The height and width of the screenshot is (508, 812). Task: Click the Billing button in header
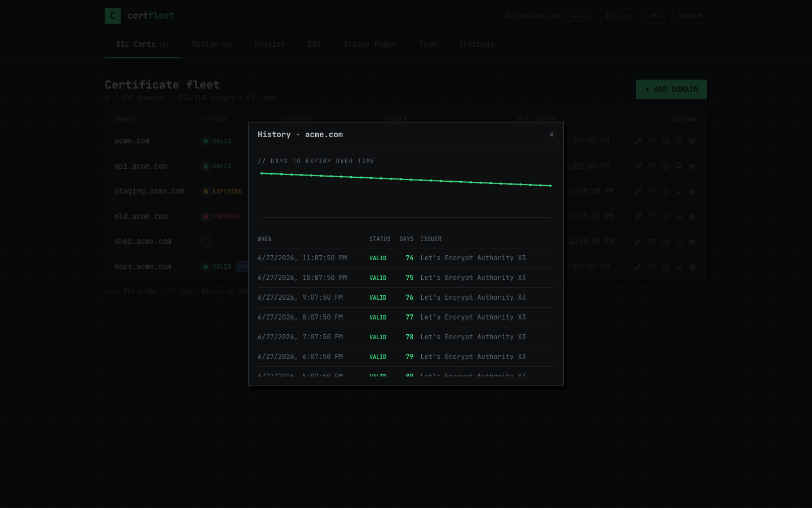coord(619,16)
